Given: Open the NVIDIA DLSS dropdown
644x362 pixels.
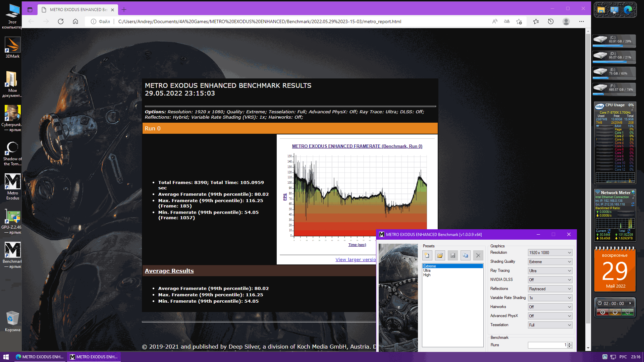Looking at the screenshot, I should pyautogui.click(x=550, y=280).
